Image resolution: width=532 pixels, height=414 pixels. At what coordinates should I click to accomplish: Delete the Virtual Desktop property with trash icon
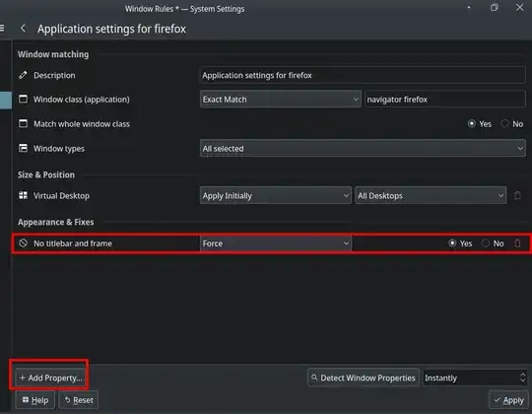[517, 195]
